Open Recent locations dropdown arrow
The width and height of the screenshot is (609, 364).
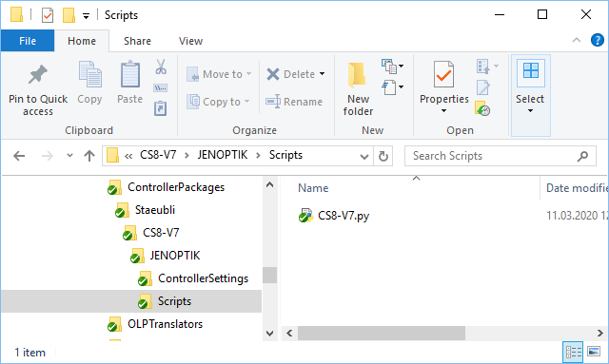pyautogui.click(x=69, y=156)
